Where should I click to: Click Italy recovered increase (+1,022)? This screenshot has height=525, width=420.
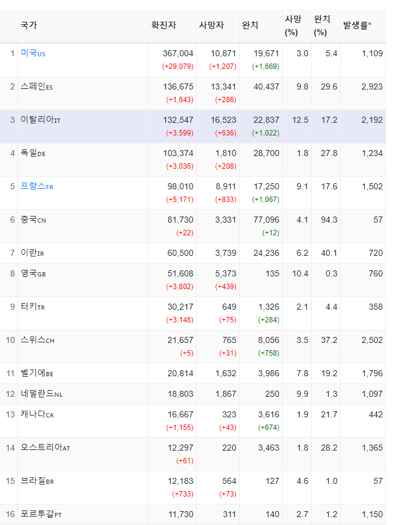pyautogui.click(x=266, y=133)
